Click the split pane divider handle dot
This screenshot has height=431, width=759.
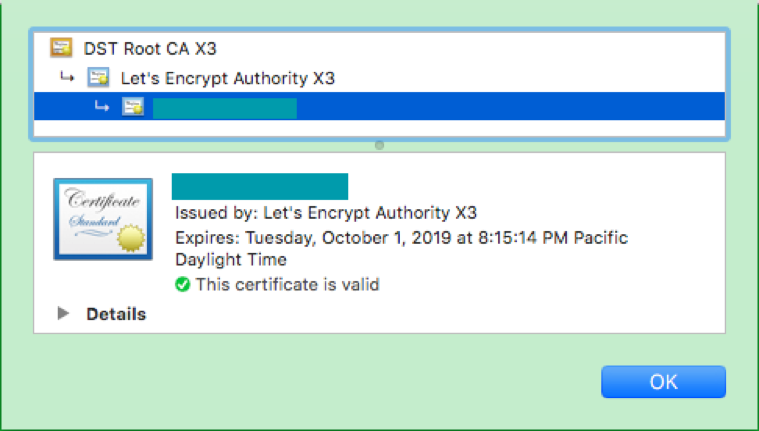pyautogui.click(x=380, y=145)
